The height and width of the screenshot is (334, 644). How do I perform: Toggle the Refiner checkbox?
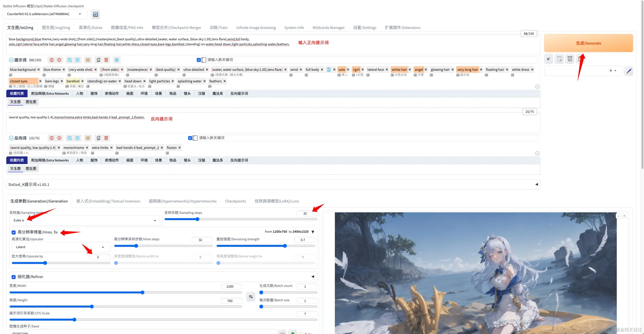click(14, 277)
